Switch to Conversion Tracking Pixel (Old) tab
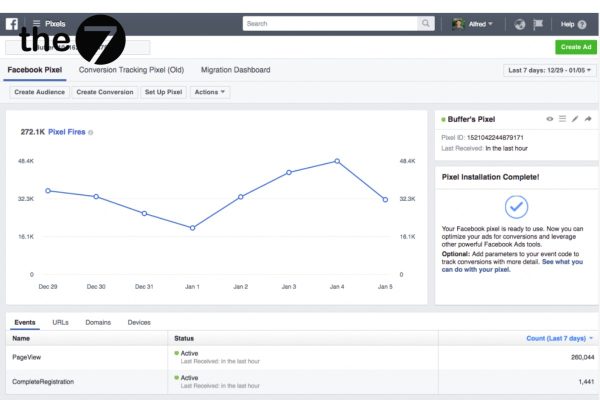The width and height of the screenshot is (600, 400). tap(132, 70)
